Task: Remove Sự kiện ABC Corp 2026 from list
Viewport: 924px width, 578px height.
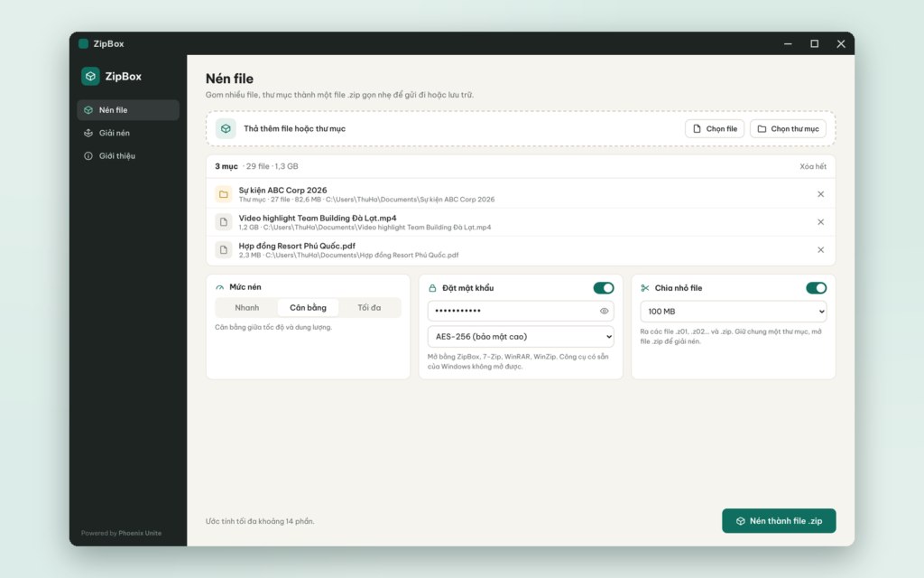Action: point(820,194)
